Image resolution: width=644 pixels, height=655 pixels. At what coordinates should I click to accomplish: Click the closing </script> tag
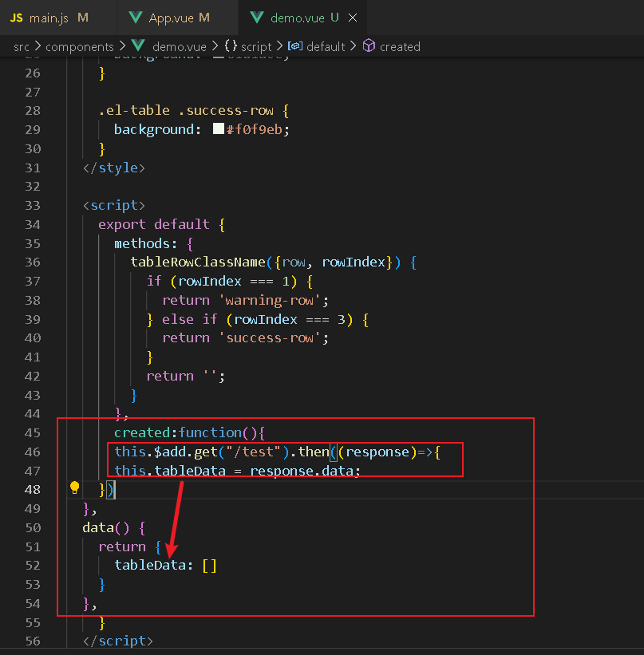coord(118,641)
